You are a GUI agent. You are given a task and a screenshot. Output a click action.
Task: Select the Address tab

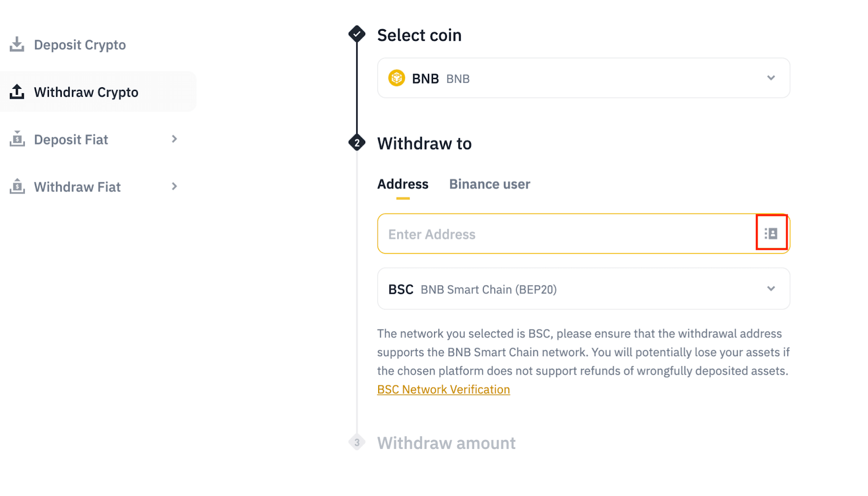coord(403,184)
